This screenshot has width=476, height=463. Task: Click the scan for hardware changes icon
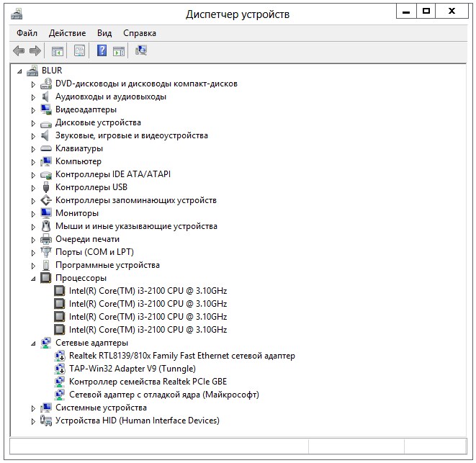[141, 50]
